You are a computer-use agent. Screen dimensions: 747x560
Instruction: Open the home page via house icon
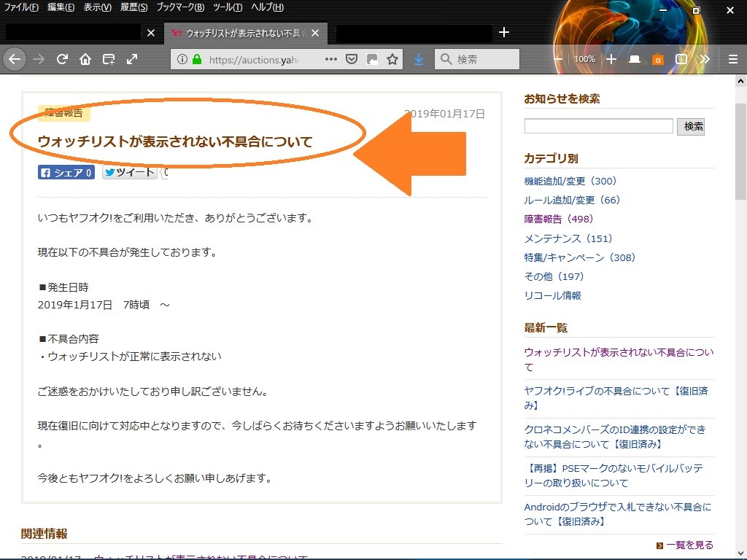coord(85,59)
